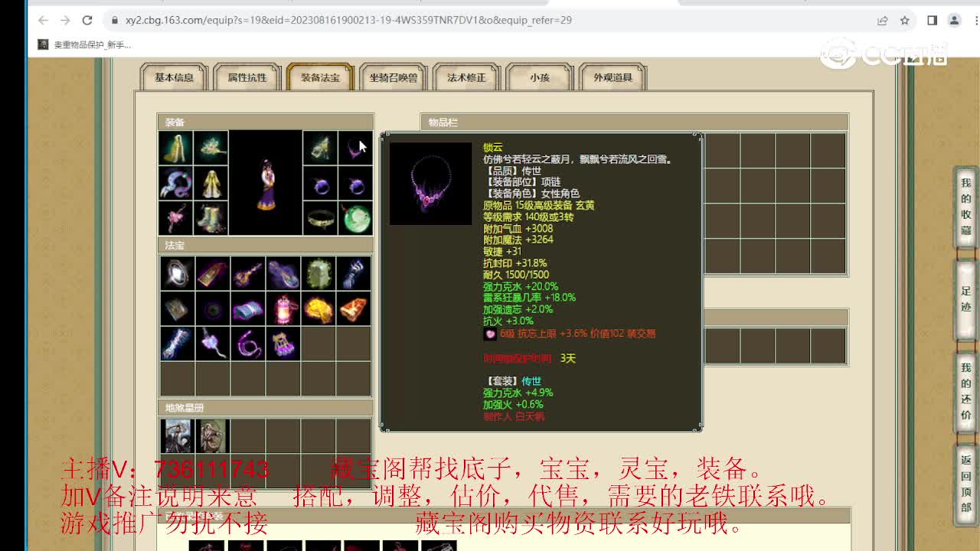Open 我的收藏 side button
This screenshot has width=980, height=551.
point(966,206)
